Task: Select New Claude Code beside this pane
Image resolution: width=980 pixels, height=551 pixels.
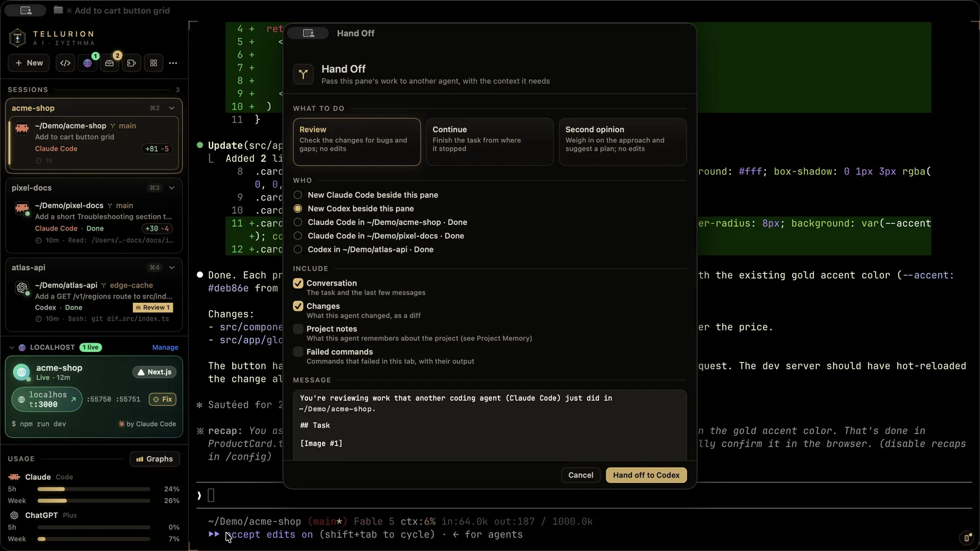Action: [x=366, y=195]
